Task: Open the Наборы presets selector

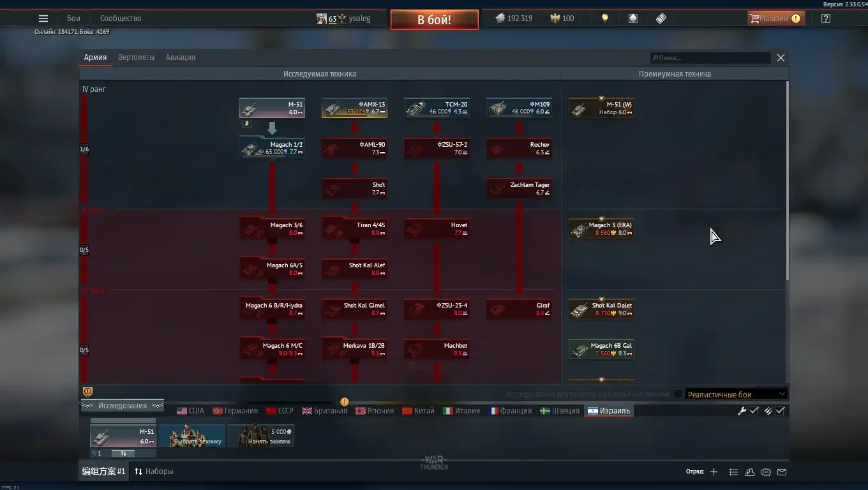Action: 154,471
